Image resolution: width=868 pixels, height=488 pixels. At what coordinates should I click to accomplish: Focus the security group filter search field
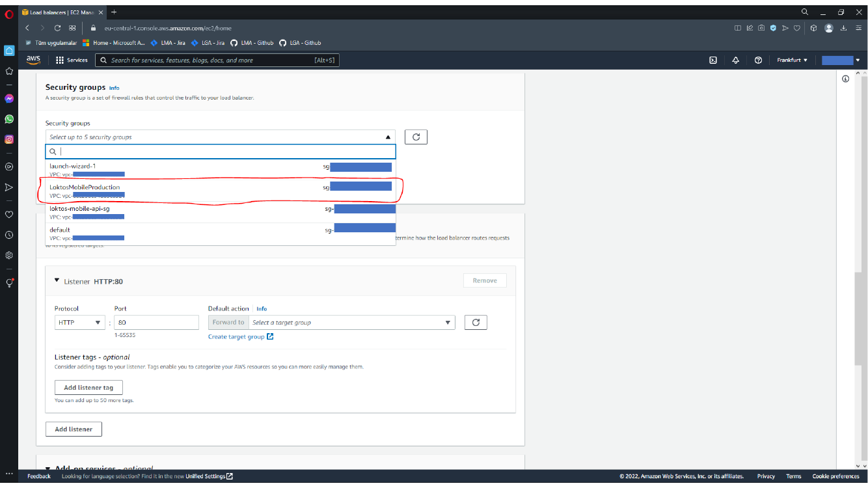tap(221, 152)
